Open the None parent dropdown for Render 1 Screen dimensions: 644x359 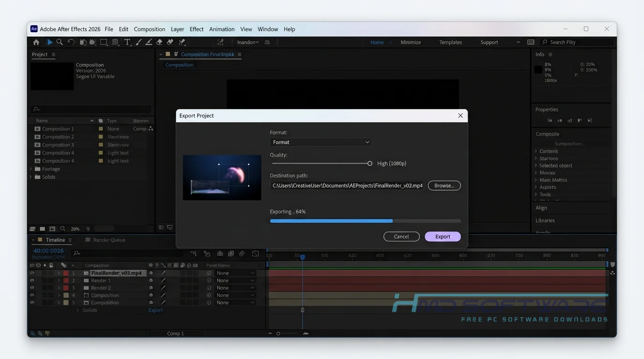click(x=235, y=280)
